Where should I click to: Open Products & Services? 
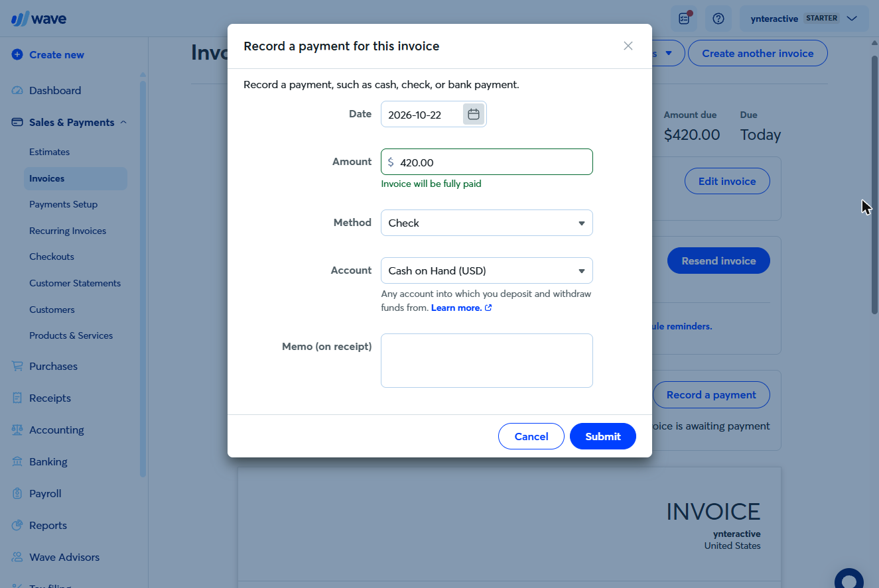point(71,335)
